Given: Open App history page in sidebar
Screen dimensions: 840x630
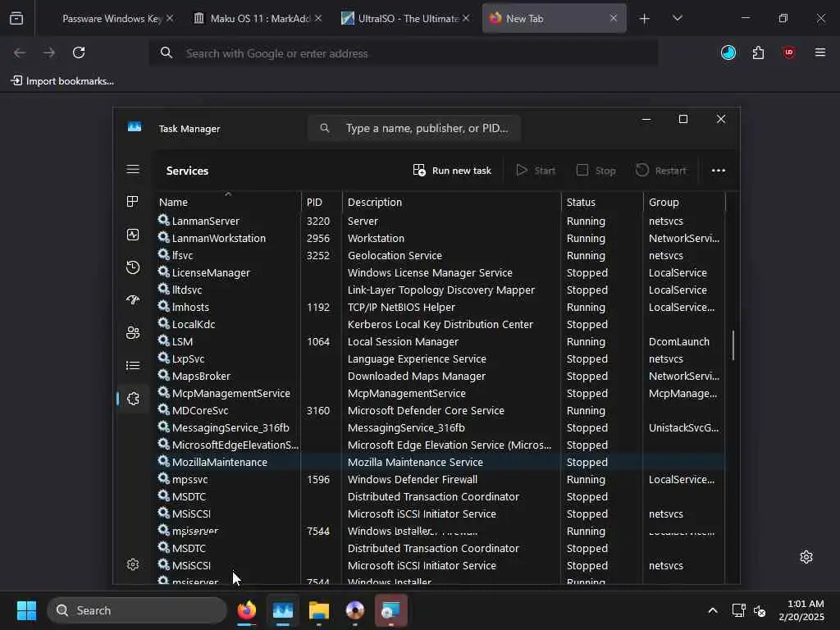Looking at the screenshot, I should [133, 267].
